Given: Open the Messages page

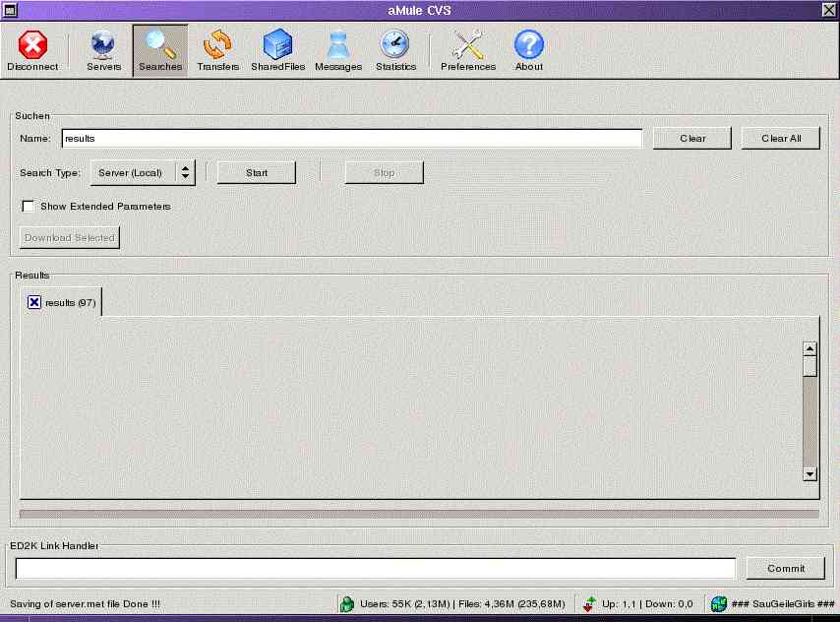Looking at the screenshot, I should coord(338,51).
